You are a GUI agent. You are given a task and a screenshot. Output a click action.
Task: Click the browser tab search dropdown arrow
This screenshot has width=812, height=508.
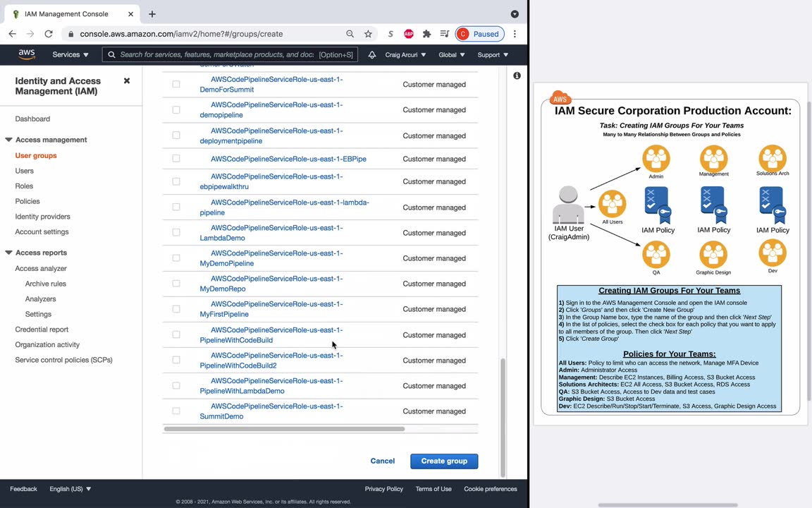pos(515,14)
